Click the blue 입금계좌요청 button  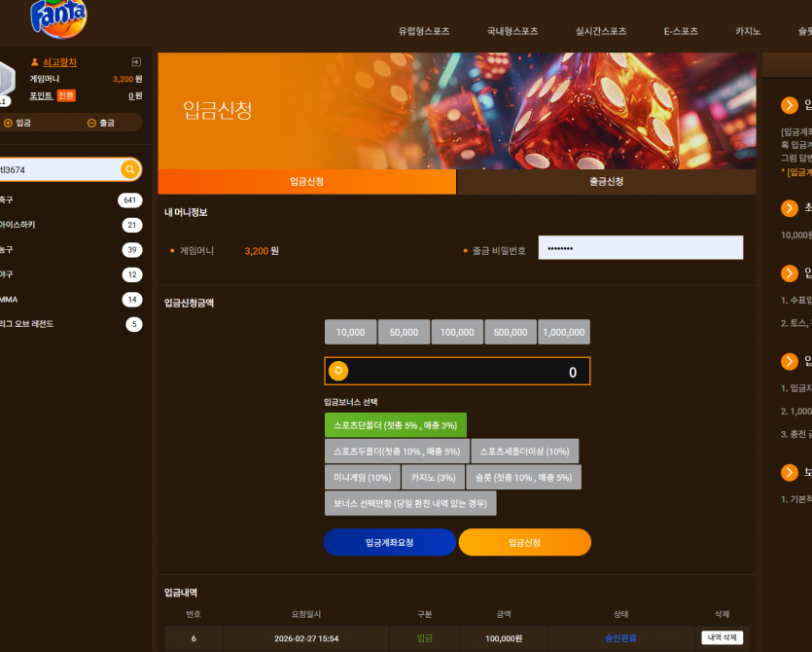[x=390, y=543]
